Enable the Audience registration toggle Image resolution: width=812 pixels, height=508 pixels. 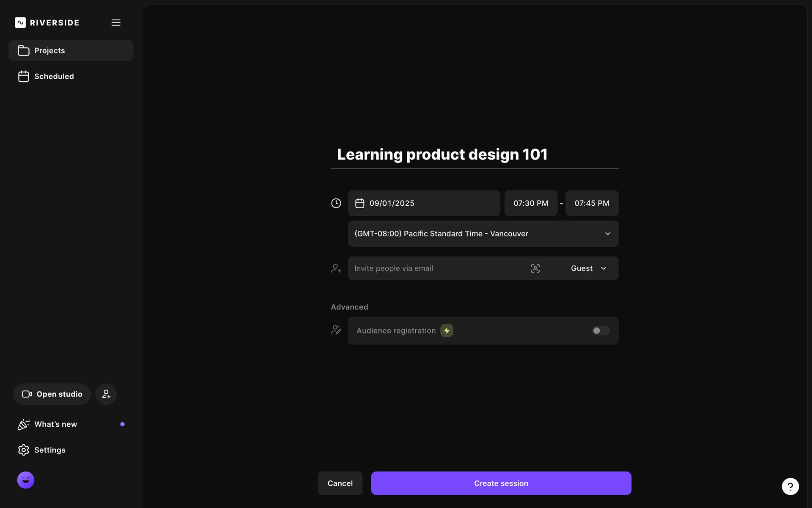tap(600, 331)
